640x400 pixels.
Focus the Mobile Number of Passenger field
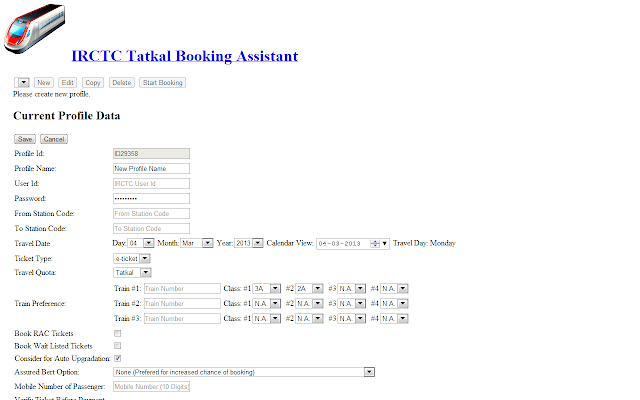pyautogui.click(x=151, y=387)
